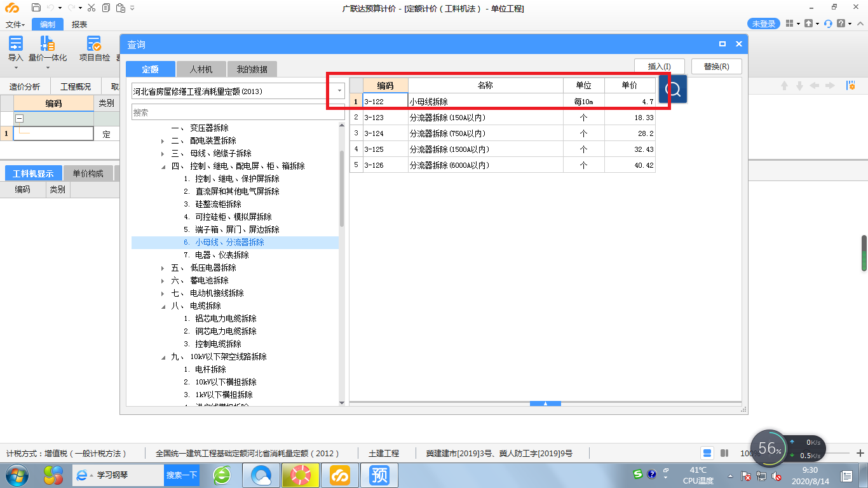The image size is (868, 488).
Task: Switch to the 报表 ribbon tab
Action: coord(79,24)
